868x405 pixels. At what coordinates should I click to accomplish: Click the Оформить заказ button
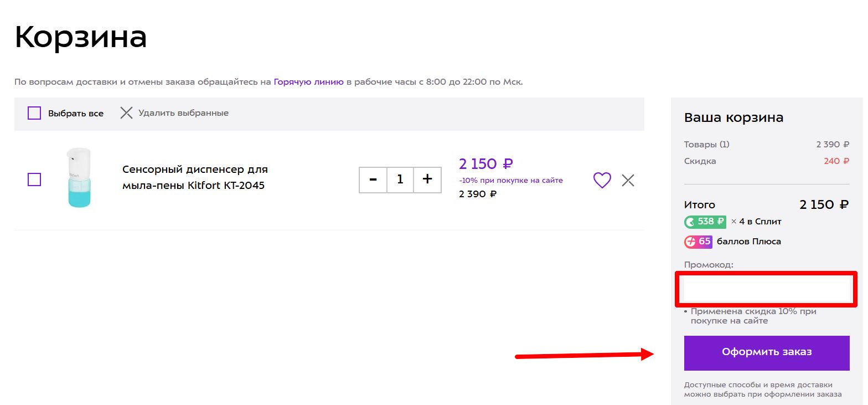click(766, 352)
